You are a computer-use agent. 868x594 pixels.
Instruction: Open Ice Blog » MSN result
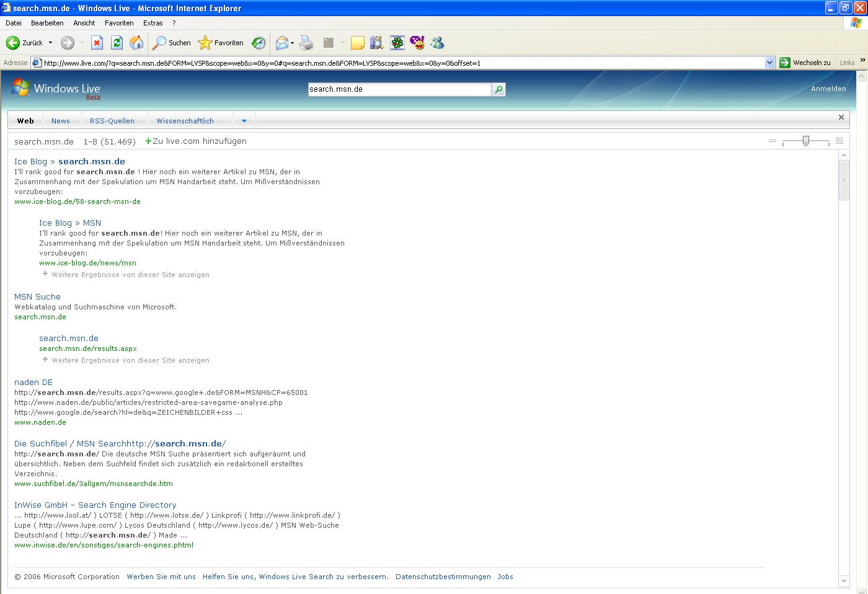point(70,223)
